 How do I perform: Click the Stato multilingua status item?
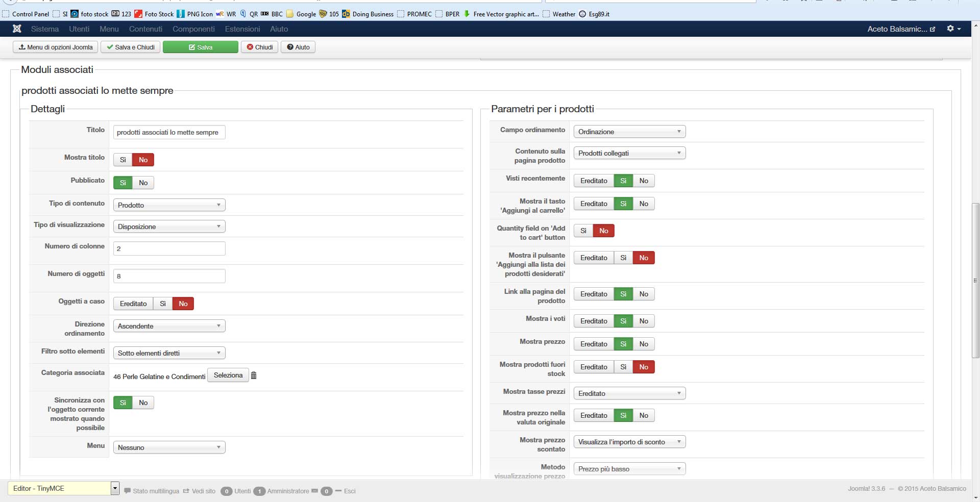coord(152,491)
